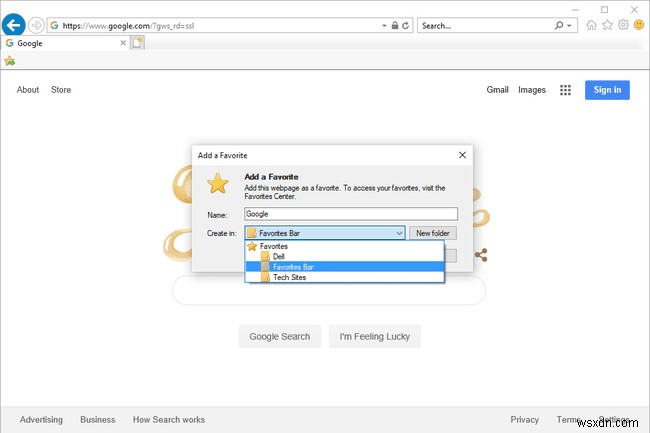The width and height of the screenshot is (650, 433).
Task: Close the Google tab
Action: (123, 43)
